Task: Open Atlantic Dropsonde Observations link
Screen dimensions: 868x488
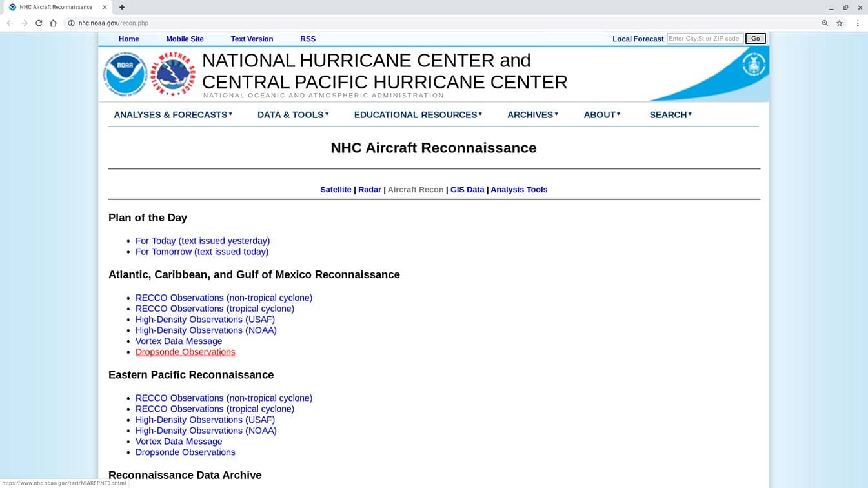Action: [185, 352]
